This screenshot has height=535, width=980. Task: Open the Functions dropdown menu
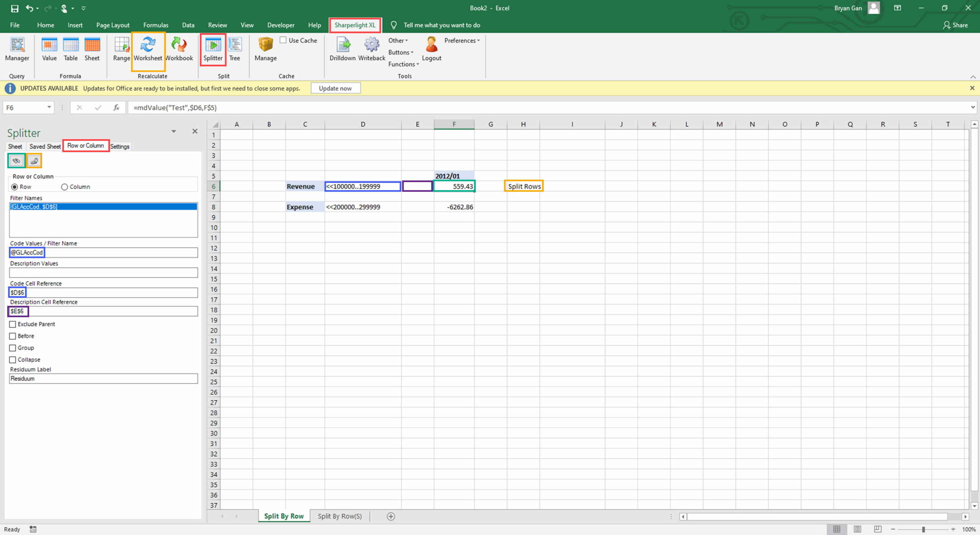click(x=403, y=64)
